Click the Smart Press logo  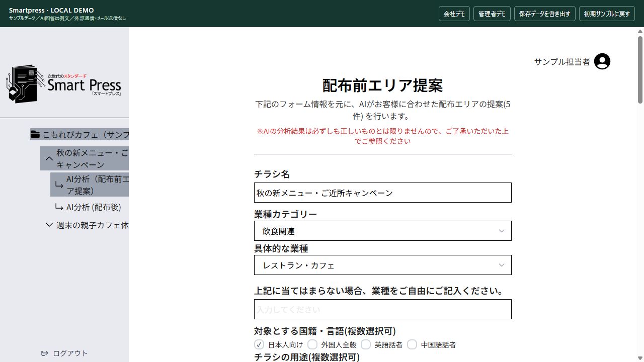[x=64, y=83]
